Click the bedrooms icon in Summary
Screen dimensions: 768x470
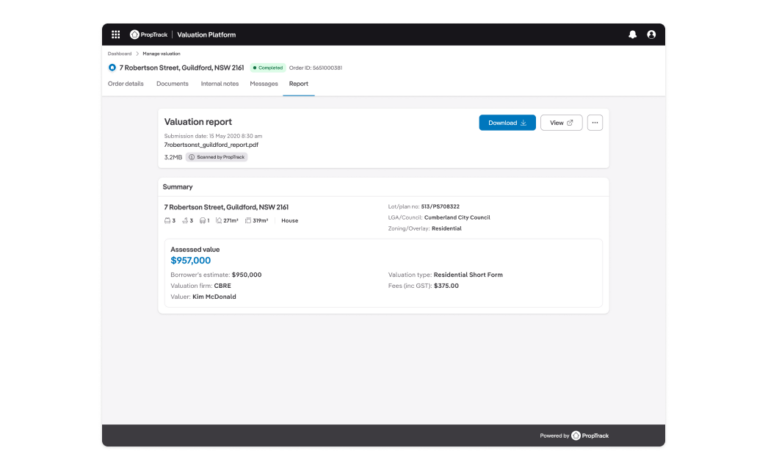click(166, 220)
